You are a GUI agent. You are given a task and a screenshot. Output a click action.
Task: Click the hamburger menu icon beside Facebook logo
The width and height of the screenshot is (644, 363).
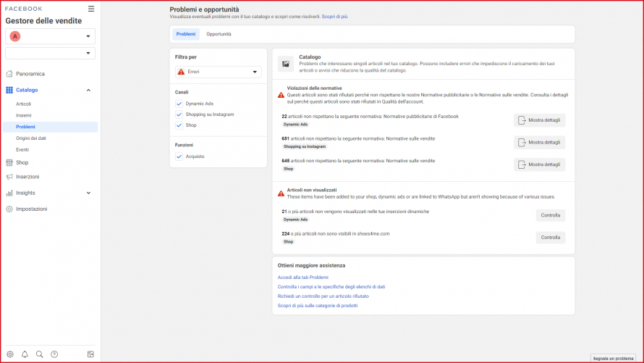[x=90, y=9]
